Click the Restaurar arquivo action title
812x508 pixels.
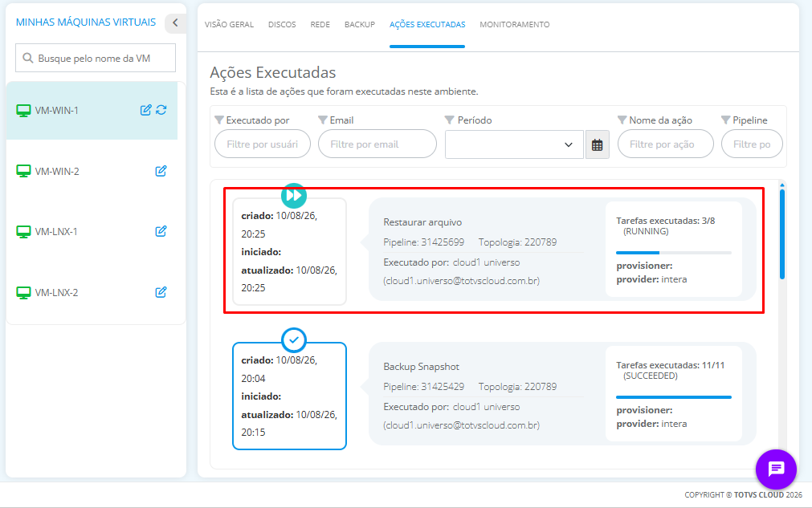tap(422, 222)
